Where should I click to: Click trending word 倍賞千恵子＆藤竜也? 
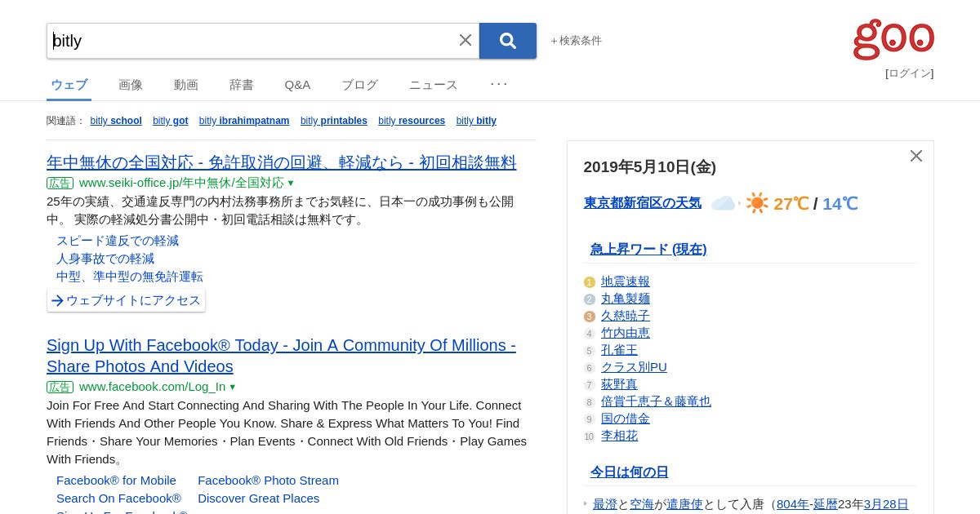click(656, 401)
